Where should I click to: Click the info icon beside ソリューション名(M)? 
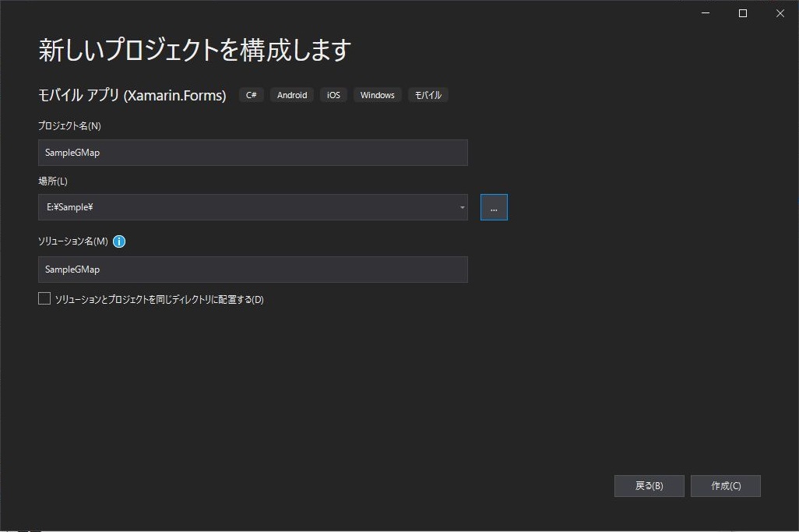pyautogui.click(x=118, y=241)
